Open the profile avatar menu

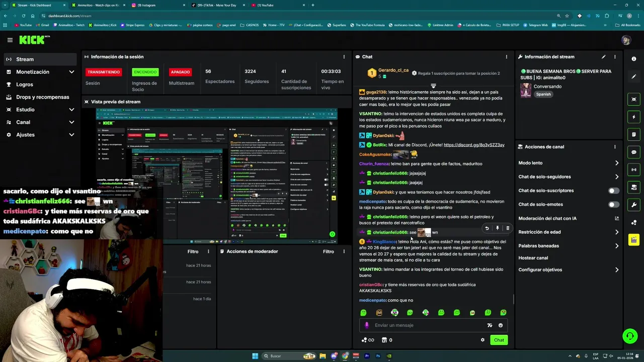(x=626, y=40)
